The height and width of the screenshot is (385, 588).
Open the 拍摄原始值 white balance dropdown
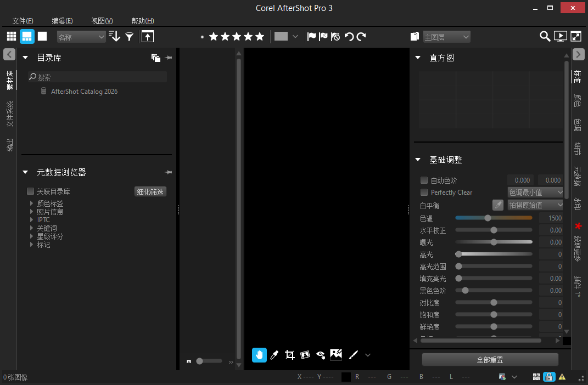(535, 205)
